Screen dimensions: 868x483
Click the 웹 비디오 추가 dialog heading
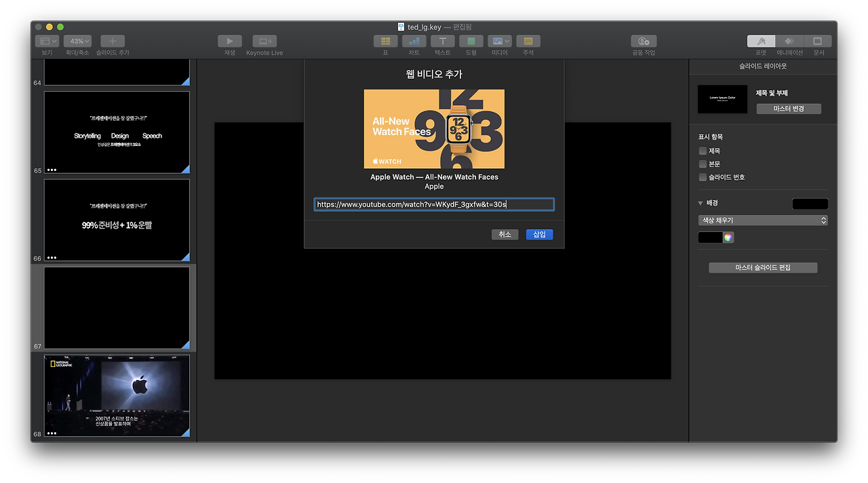click(x=434, y=74)
